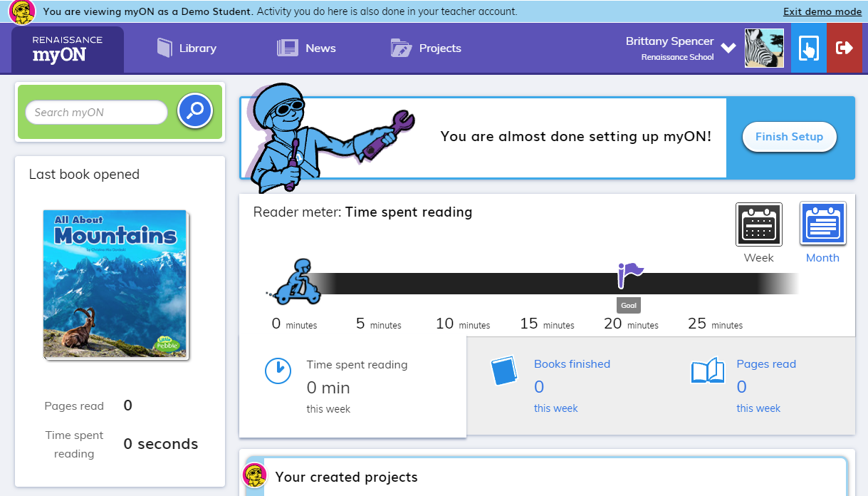Click the Renaissance myON logo
This screenshot has width=868, height=496.
coord(66,48)
